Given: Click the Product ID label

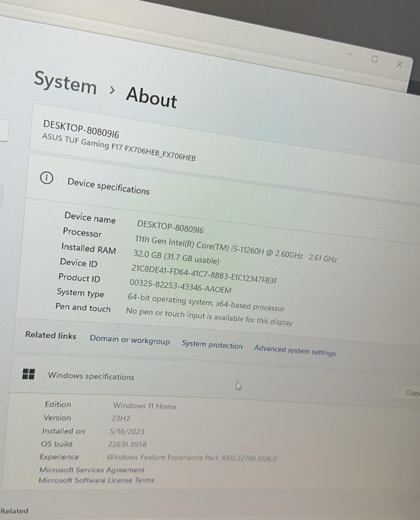Looking at the screenshot, I should coord(79,278).
